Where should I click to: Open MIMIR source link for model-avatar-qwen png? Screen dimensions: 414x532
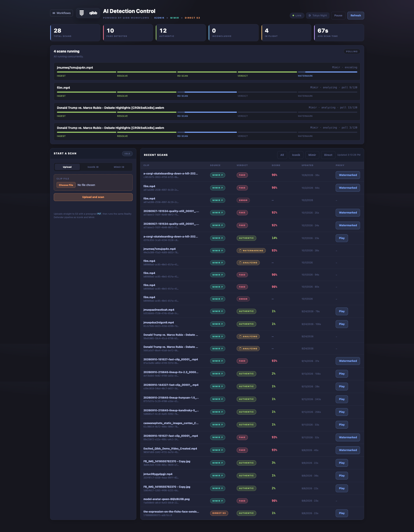218,501
